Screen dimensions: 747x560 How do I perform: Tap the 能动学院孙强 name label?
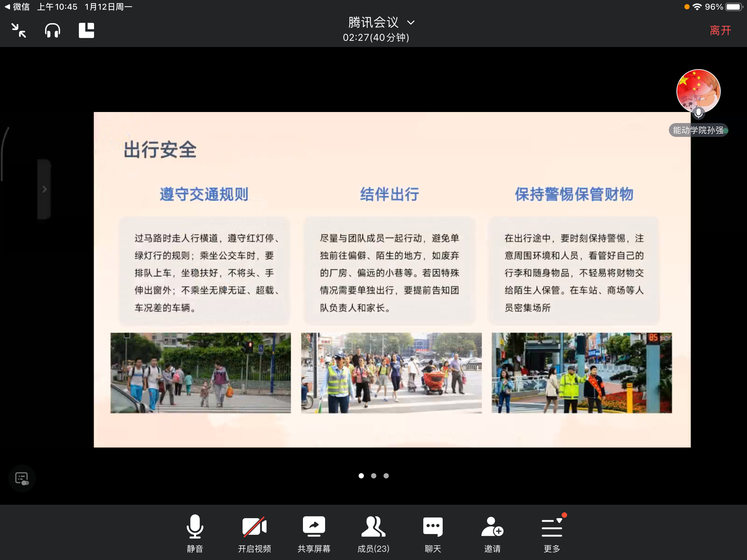click(698, 130)
